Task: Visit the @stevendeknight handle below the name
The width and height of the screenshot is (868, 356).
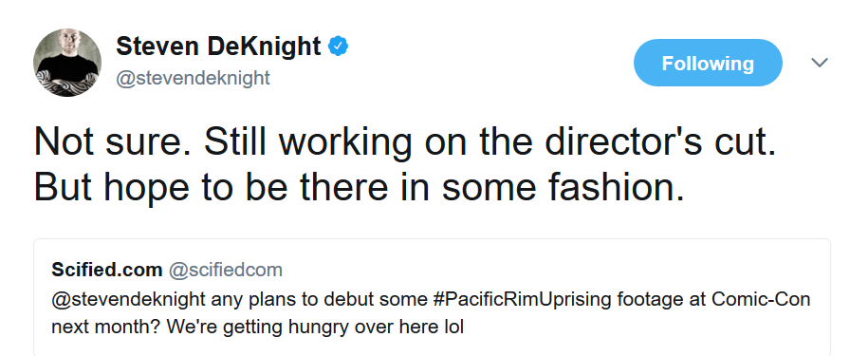Action: 193,78
